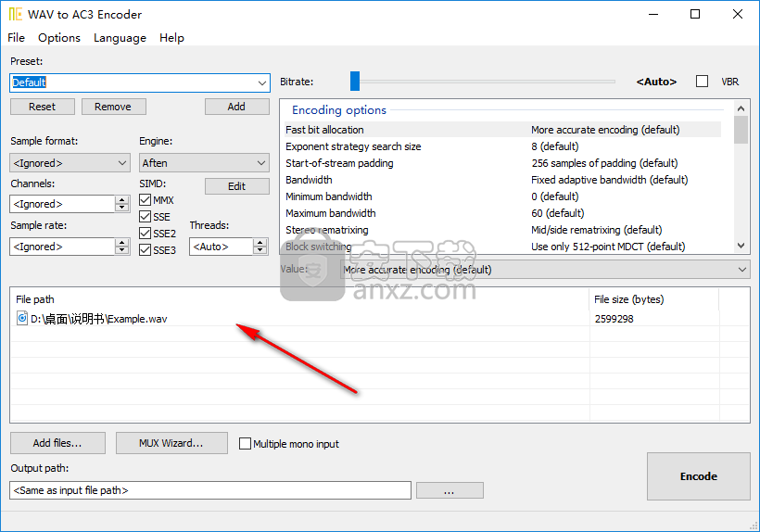Toggle the MMX checkbox
This screenshot has width=760, height=532.
(145, 199)
